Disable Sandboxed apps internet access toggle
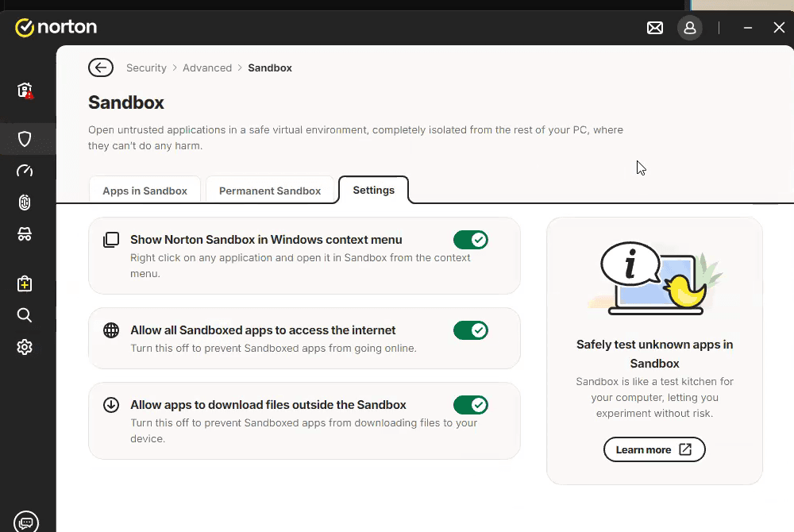The image size is (794, 532). 471,330
